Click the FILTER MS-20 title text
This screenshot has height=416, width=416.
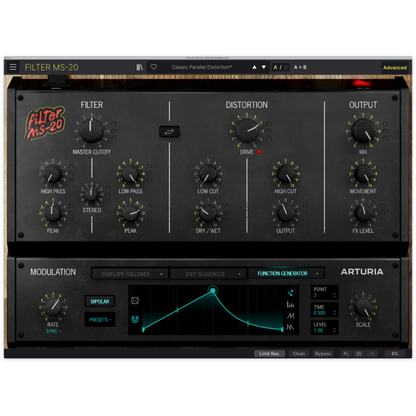52,67
